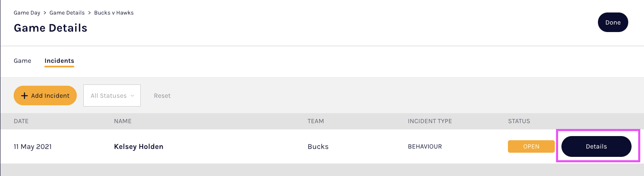This screenshot has width=644, height=176.
Task: Select the Kelsey Holden name cell
Action: click(139, 146)
